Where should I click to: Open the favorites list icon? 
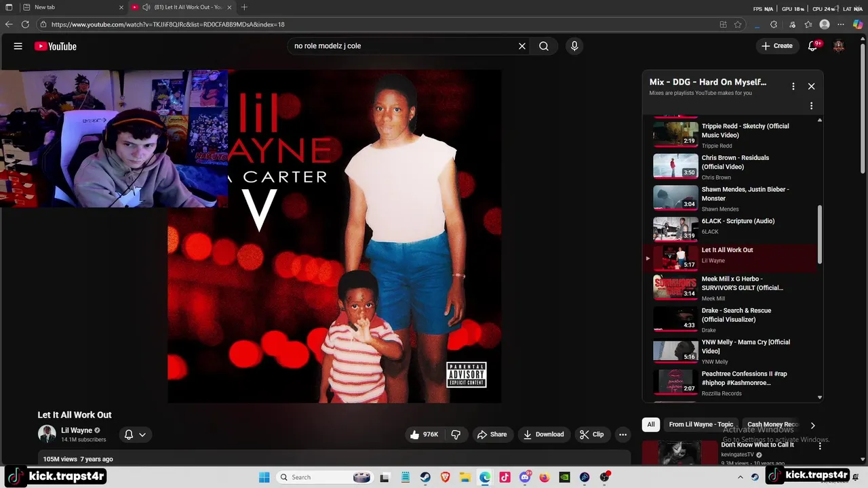(x=808, y=24)
